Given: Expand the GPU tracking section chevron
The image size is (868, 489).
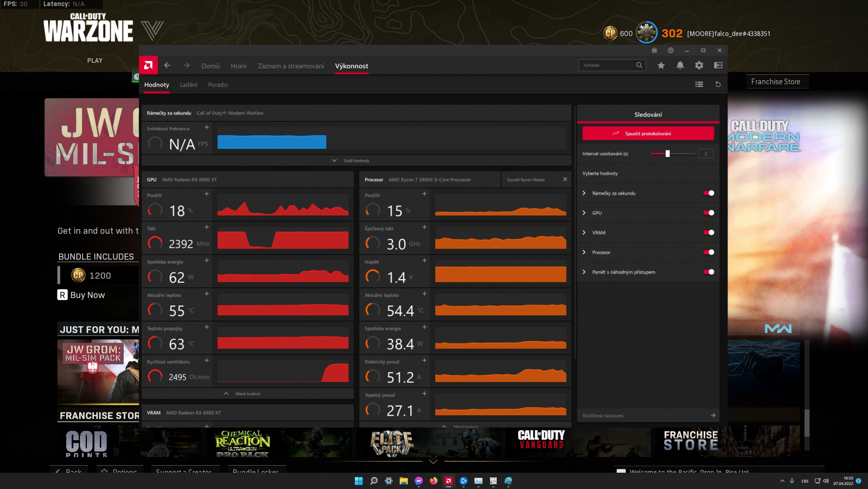Looking at the screenshot, I should point(584,213).
